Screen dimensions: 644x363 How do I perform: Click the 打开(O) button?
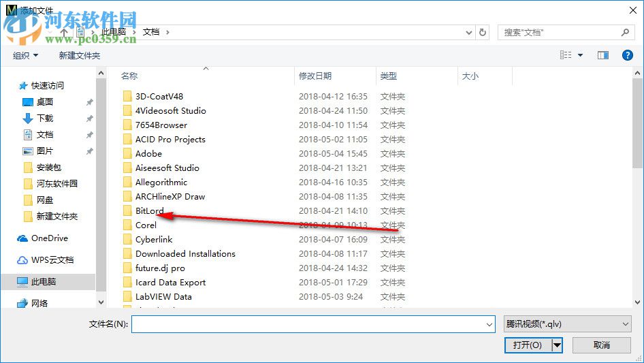(528, 345)
